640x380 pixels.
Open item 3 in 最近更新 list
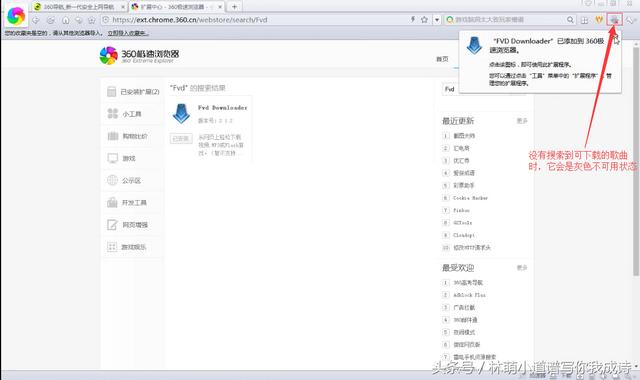point(462,161)
